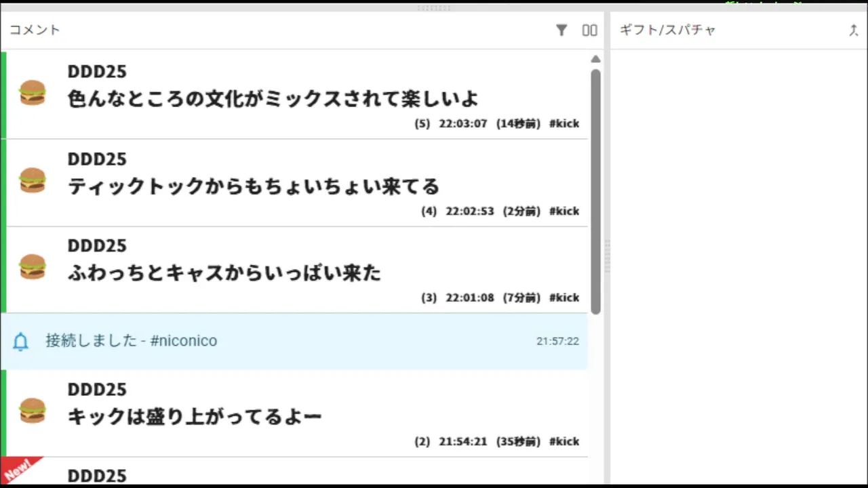This screenshot has height=488, width=868.
Task: Click the (35秒前) elapsed time label
Action: 518,441
